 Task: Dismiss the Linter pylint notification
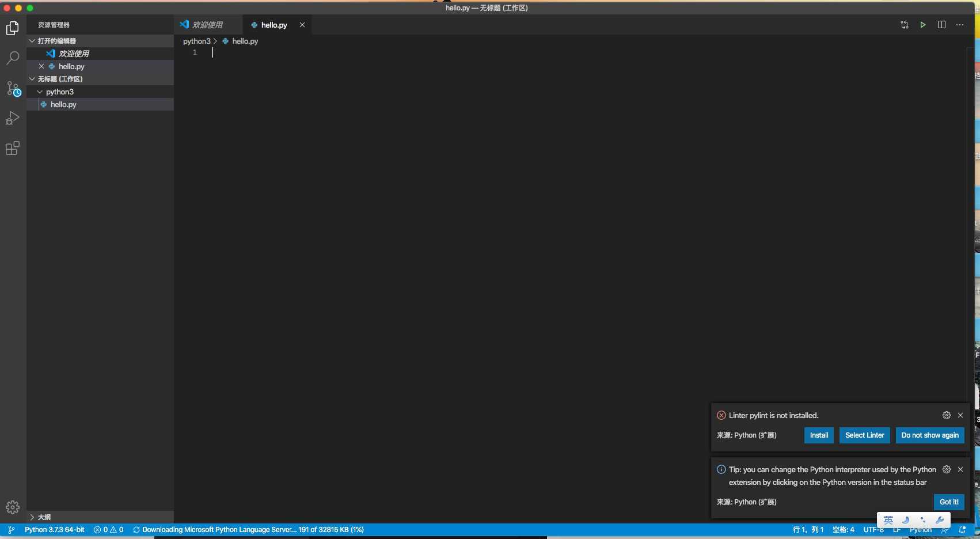pyautogui.click(x=960, y=415)
